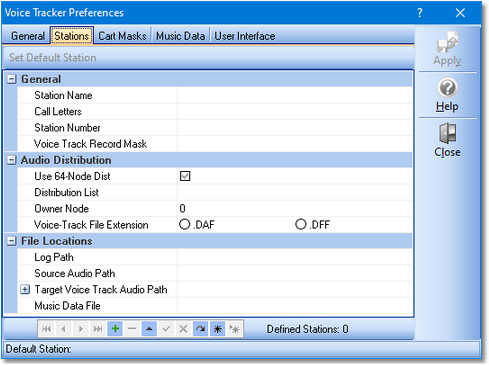Open the Cart Masks tab
This screenshot has width=489, height=366.
(x=122, y=36)
